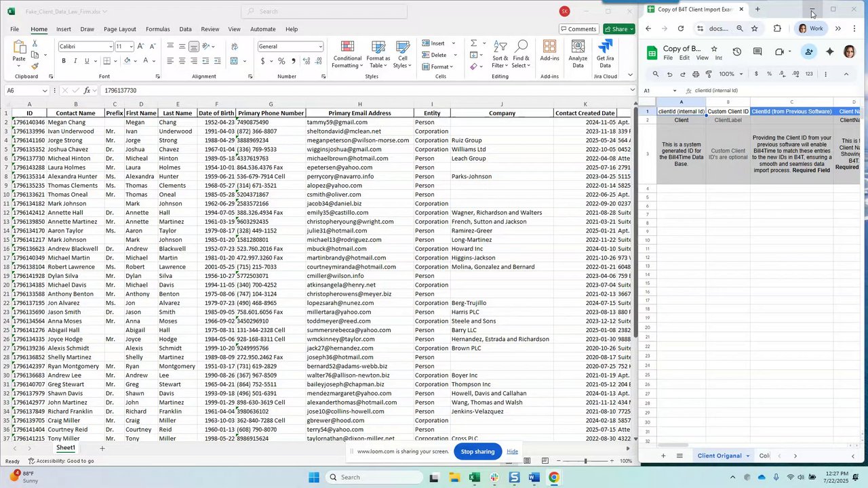Viewport: 868px width, 488px height.
Task: Open Client Origanal sheet tab menu arrow
Action: [x=748, y=455]
